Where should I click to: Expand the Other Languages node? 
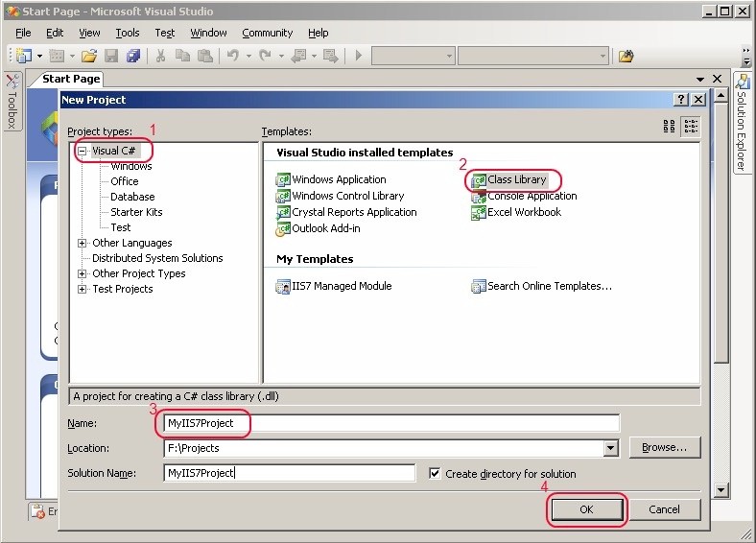pos(82,243)
